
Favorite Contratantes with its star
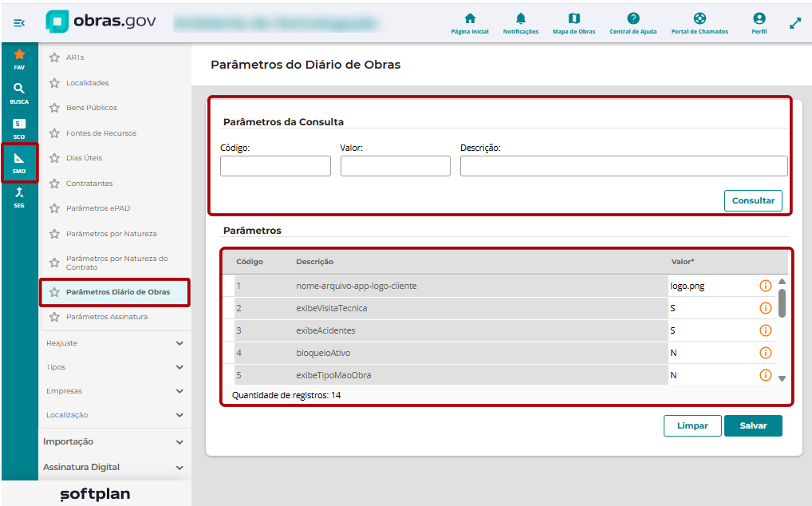[54, 184]
